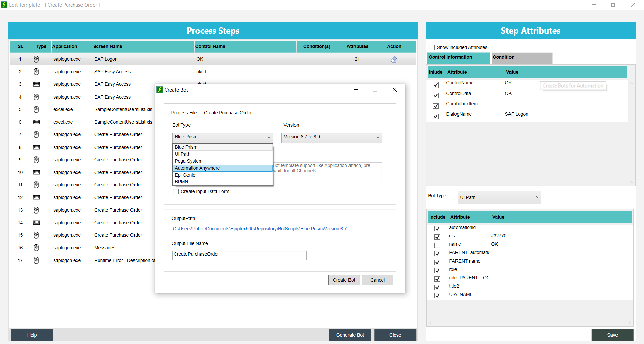Switch to the Condition tab
The image size is (644, 344).
tap(522, 58)
